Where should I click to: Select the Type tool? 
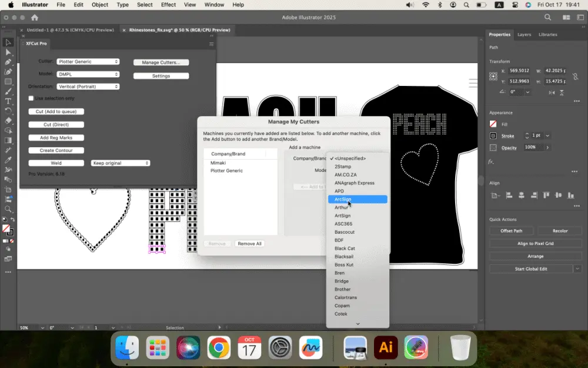[8, 101]
